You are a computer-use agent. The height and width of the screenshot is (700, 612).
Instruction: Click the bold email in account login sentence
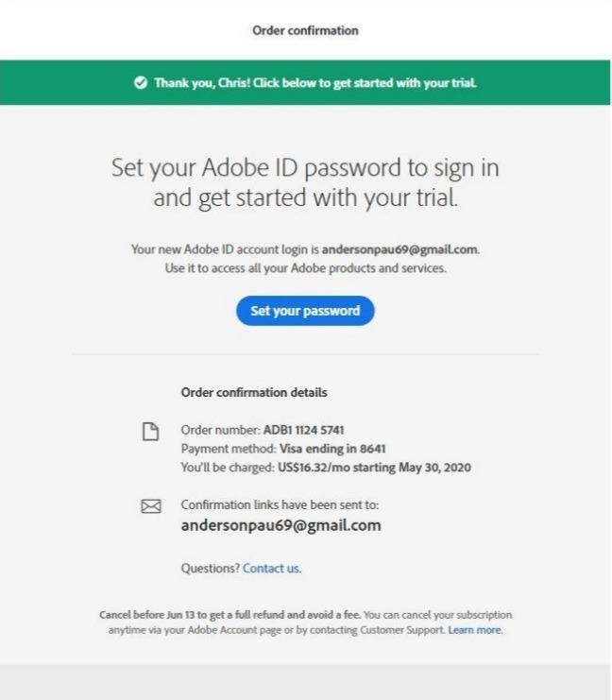click(400, 250)
